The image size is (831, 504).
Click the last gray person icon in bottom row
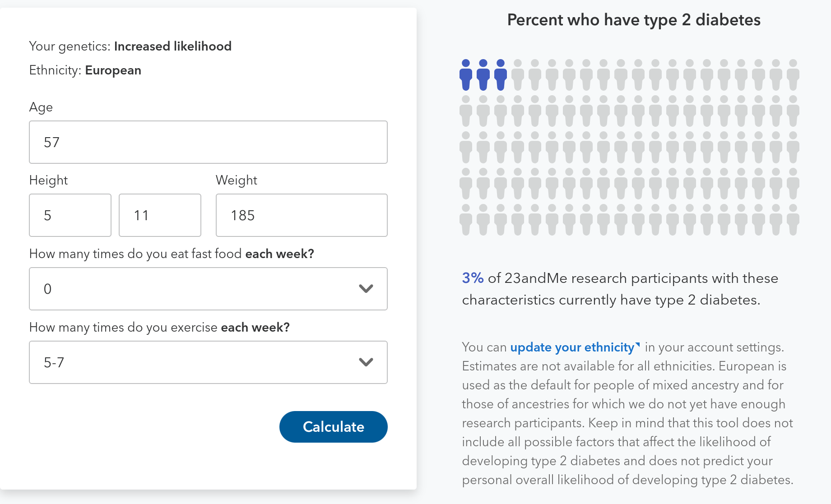(x=793, y=220)
